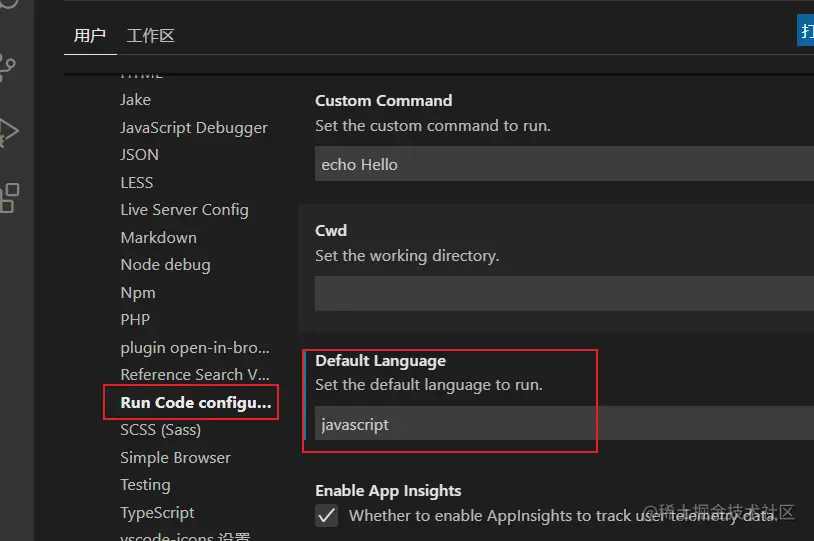The image size is (814, 541).
Task: Select Run Code configuration in settings tree
Action: pos(195,402)
